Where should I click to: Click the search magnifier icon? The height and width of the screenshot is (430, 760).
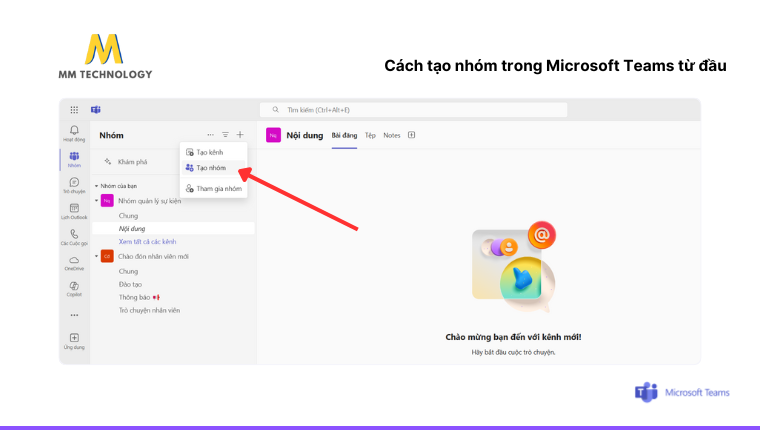pos(275,110)
